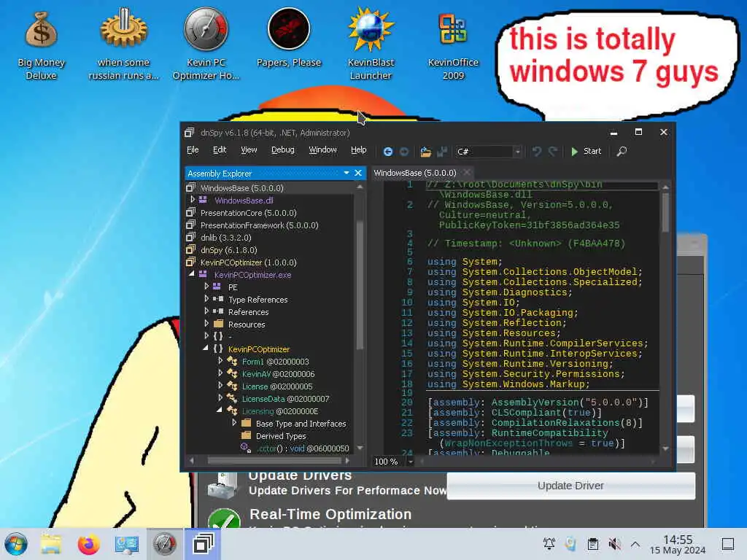Open the Help menu
The width and height of the screenshot is (747, 560).
coord(359,150)
